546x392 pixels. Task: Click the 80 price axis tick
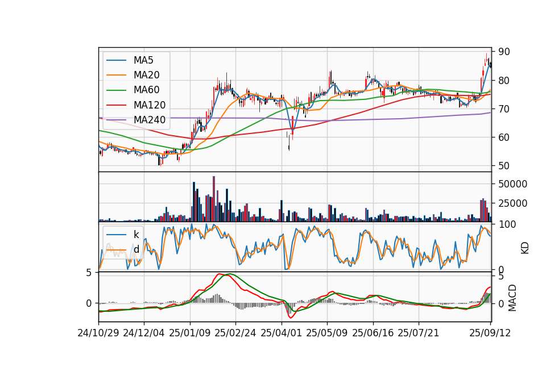coord(504,80)
